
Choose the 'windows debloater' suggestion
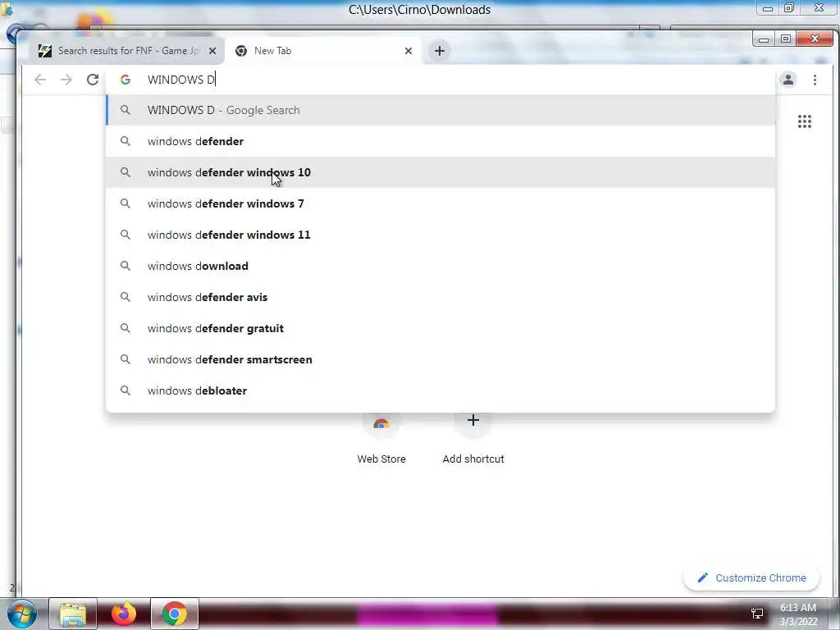441,390
